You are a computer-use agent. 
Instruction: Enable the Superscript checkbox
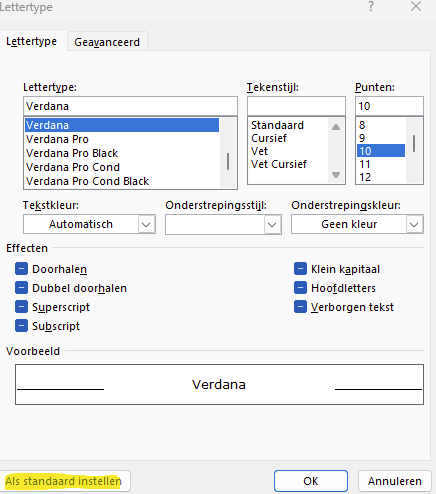pos(21,307)
